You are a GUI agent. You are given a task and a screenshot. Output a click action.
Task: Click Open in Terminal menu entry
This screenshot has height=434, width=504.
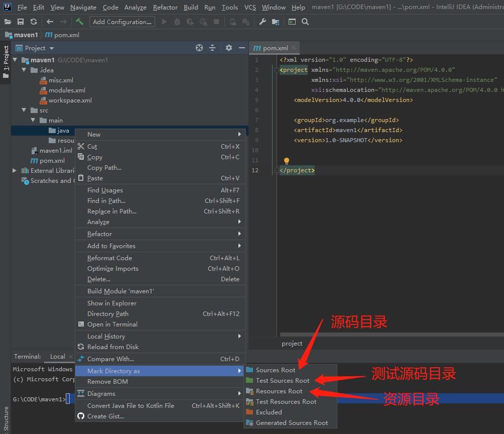click(x=112, y=324)
